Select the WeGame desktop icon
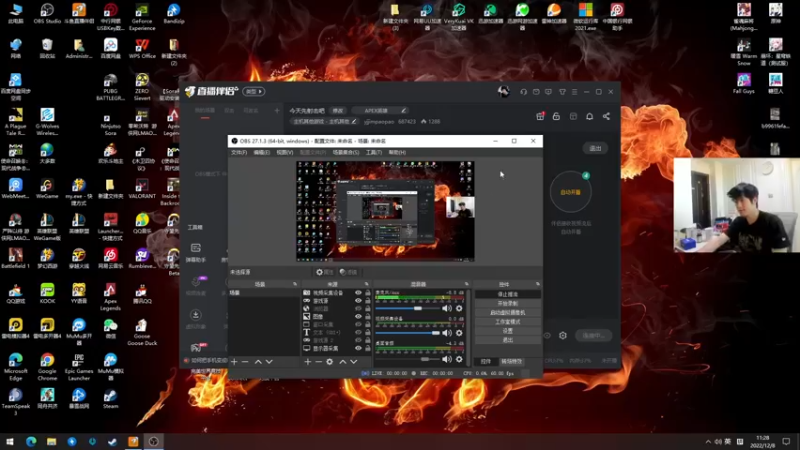This screenshot has height=450, width=800. pos(47,189)
